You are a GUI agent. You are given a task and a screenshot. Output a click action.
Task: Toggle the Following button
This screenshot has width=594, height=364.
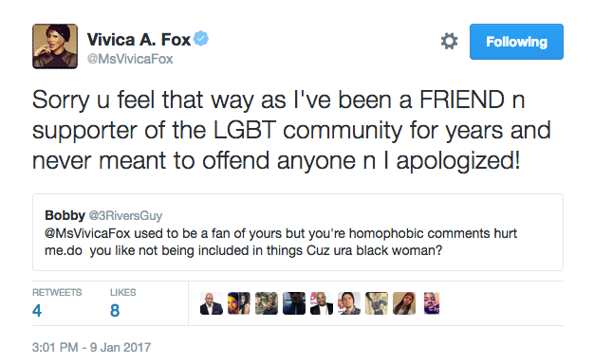tap(516, 42)
